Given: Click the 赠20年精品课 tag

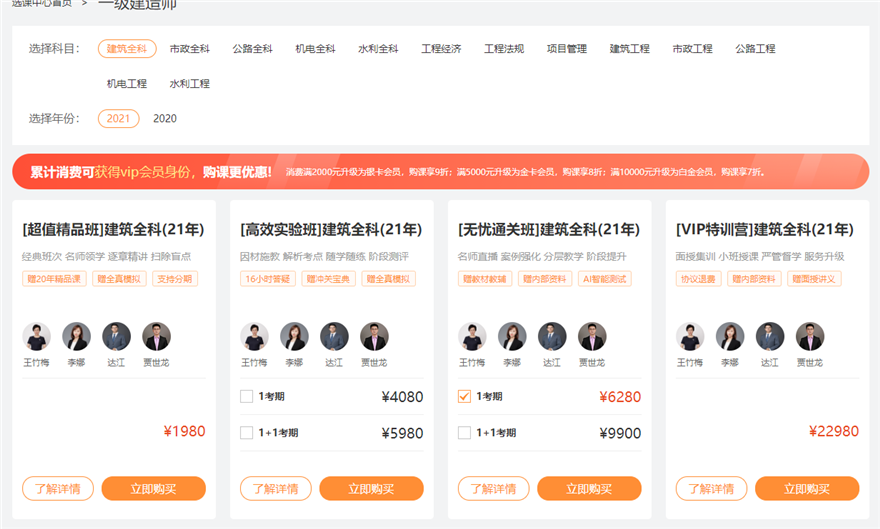Looking at the screenshot, I should click(55, 279).
